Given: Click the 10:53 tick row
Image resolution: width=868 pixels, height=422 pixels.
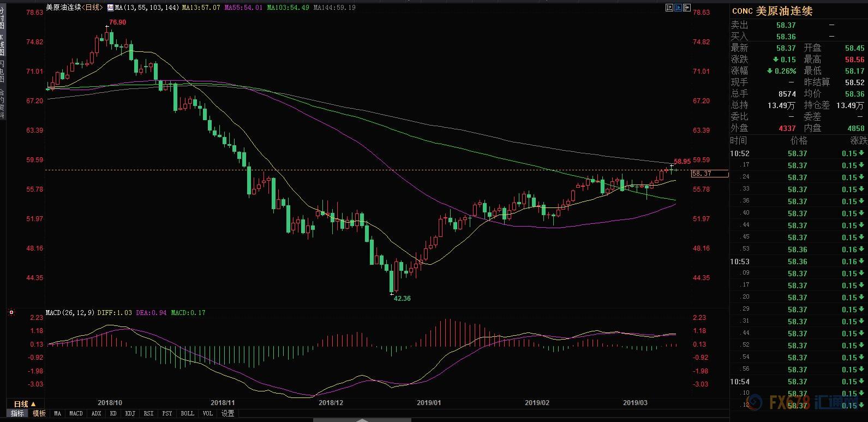Looking at the screenshot, I should click(x=799, y=261).
